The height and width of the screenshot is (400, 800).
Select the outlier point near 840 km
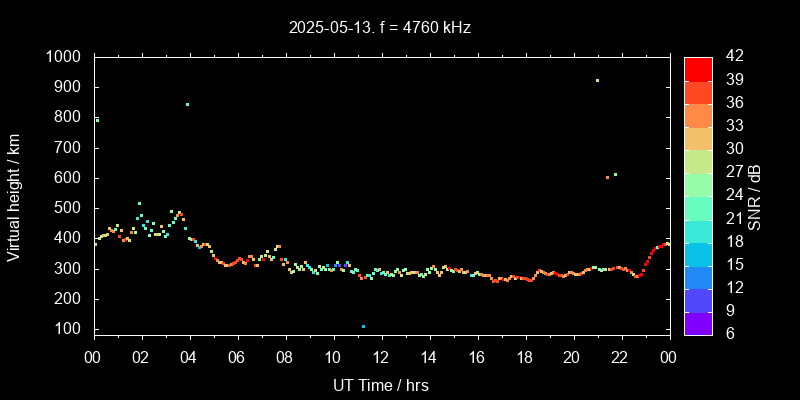pos(187,104)
